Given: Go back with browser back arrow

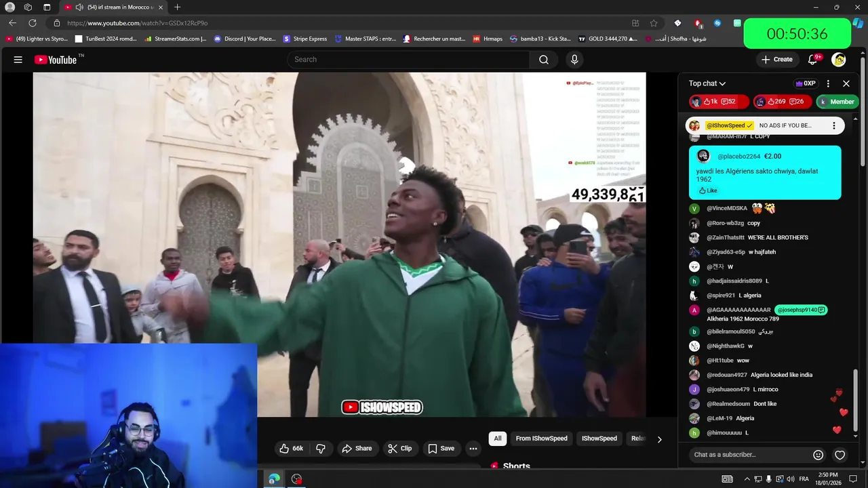Looking at the screenshot, I should pos(12,23).
